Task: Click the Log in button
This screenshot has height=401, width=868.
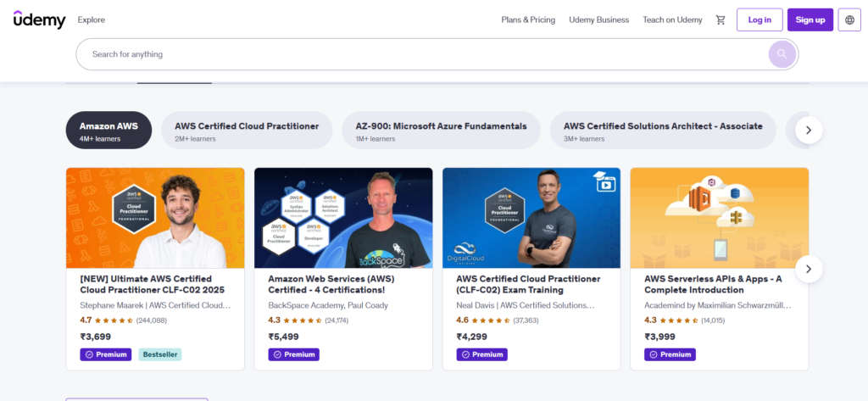Action: pos(759,20)
